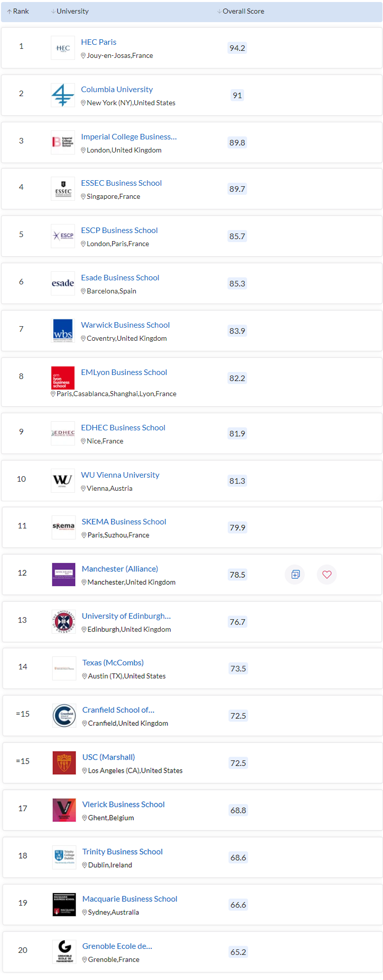Viewport: 383px width, 980px height.
Task: Click the ESCP Business School logo
Action: [x=63, y=236]
